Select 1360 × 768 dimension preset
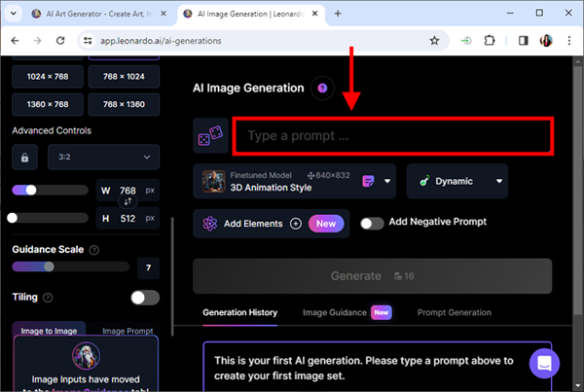This screenshot has width=584, height=392. [48, 105]
